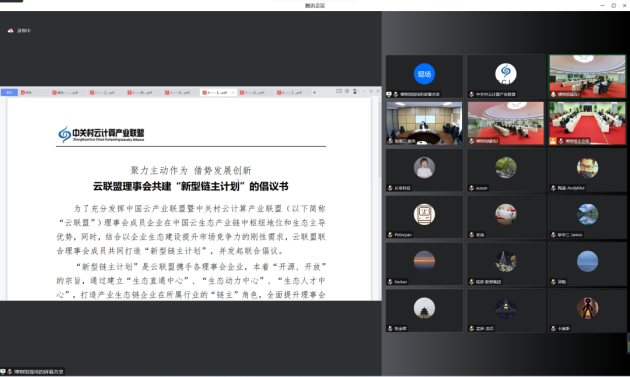
Task: Open the long table red carpet video
Action: 587,123
